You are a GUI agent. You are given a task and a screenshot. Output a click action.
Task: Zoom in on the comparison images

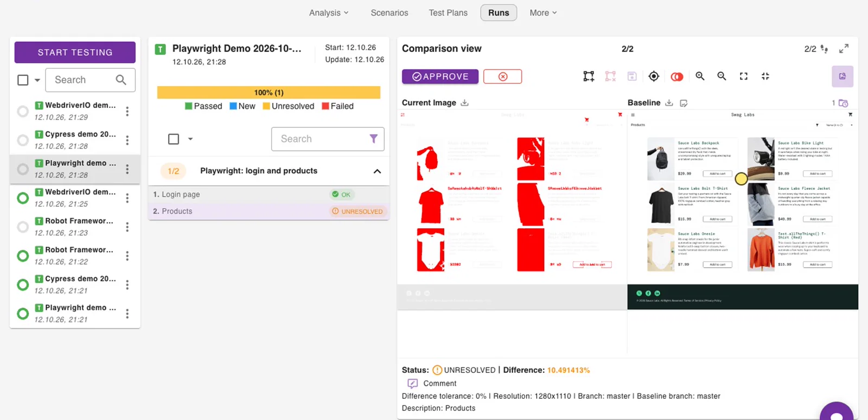[700, 76]
